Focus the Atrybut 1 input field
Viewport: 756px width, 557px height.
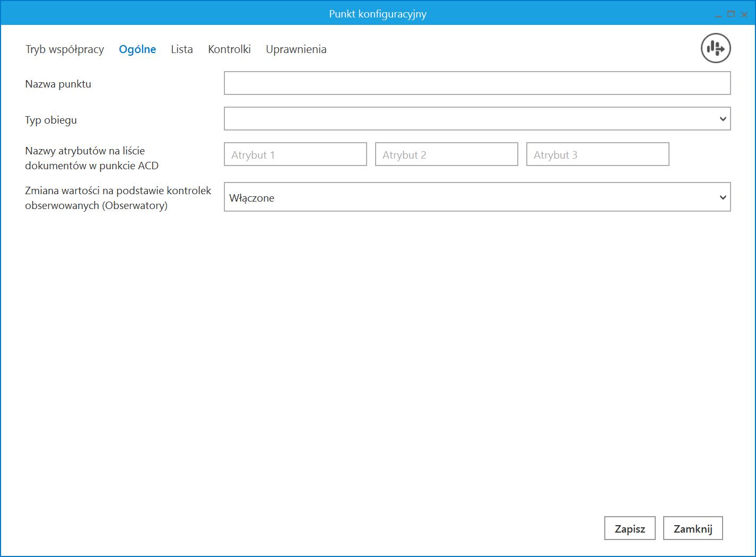(296, 154)
